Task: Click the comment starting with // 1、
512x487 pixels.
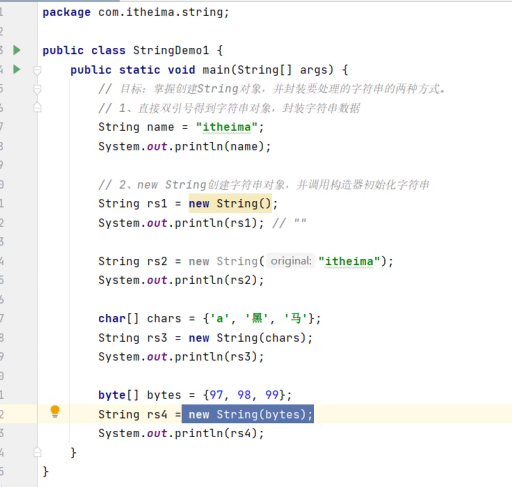Action: tap(229, 108)
